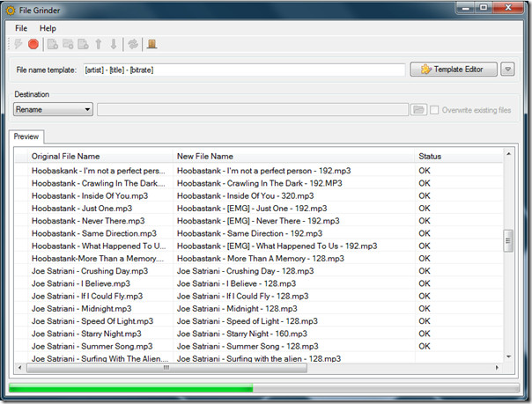Switch to the Preview tab
532x404 pixels.
click(26, 136)
